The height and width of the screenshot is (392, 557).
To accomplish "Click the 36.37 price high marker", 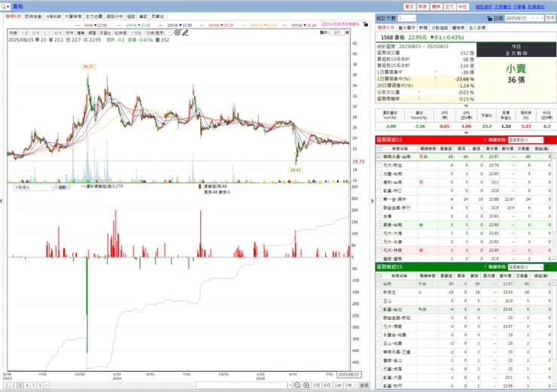I will (89, 66).
